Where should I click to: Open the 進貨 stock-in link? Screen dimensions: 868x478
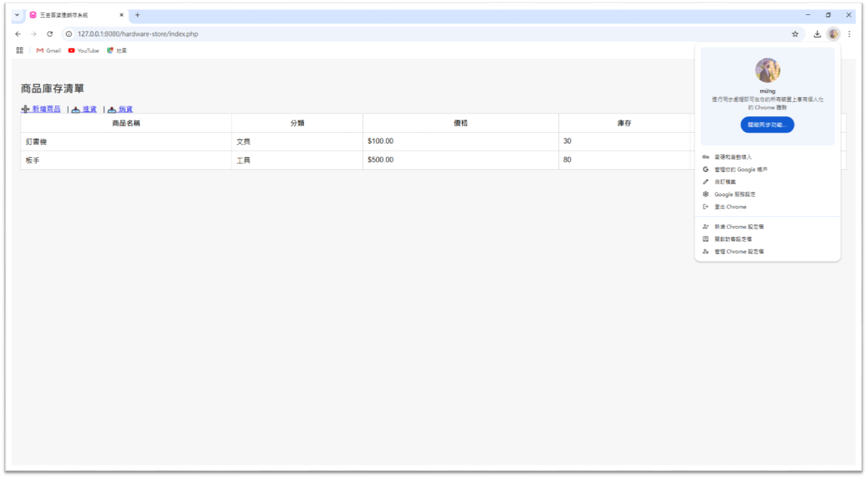pos(89,109)
